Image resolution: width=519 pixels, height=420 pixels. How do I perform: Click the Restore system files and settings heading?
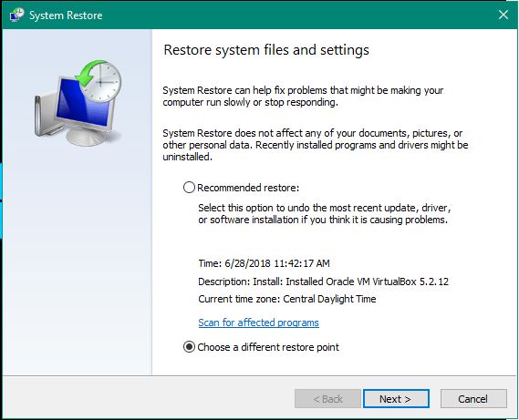266,50
